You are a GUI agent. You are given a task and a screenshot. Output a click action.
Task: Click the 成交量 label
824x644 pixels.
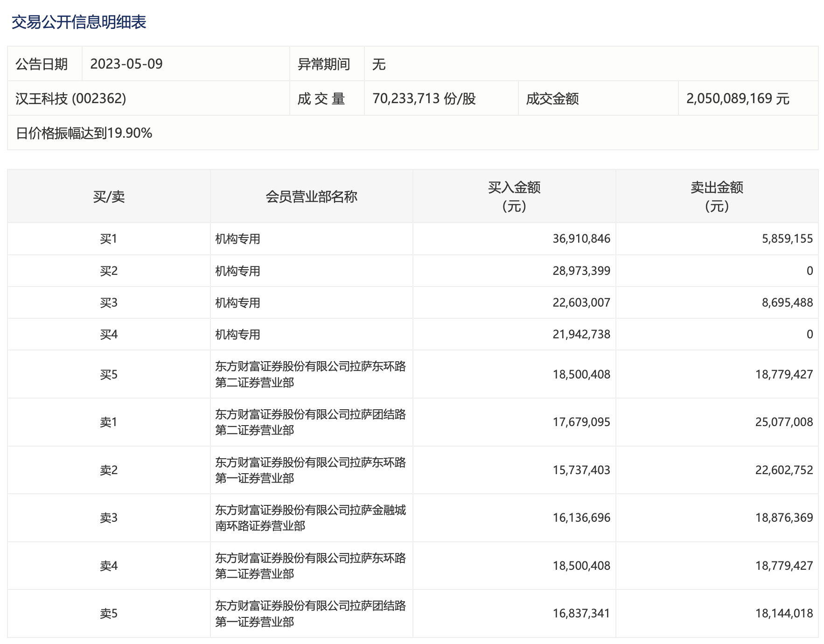pyautogui.click(x=321, y=98)
